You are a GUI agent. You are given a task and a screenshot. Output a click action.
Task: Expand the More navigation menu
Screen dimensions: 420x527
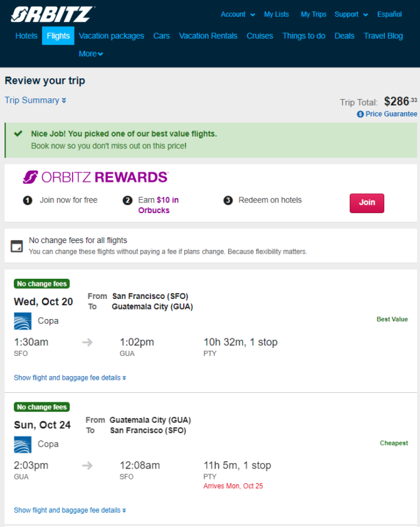[91, 54]
